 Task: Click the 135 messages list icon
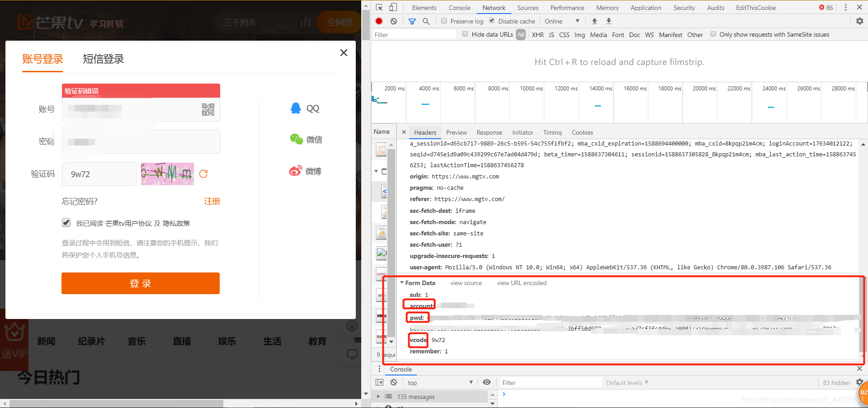tap(388, 397)
